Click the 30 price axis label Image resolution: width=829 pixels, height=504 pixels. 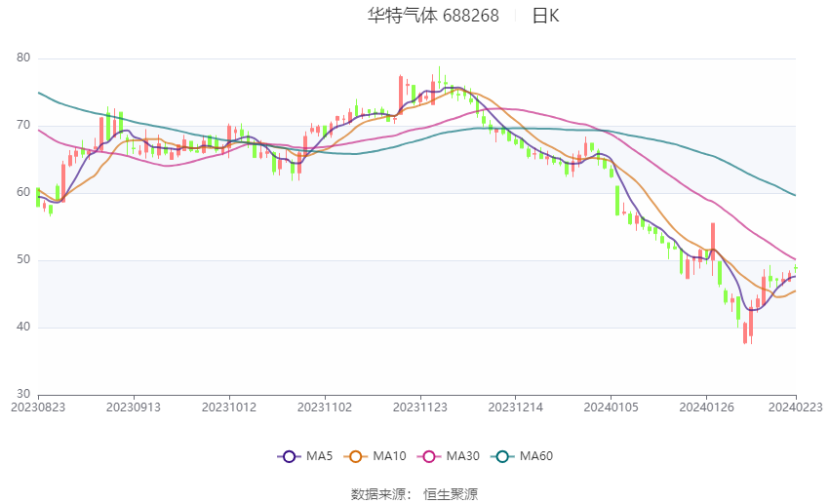click(23, 394)
